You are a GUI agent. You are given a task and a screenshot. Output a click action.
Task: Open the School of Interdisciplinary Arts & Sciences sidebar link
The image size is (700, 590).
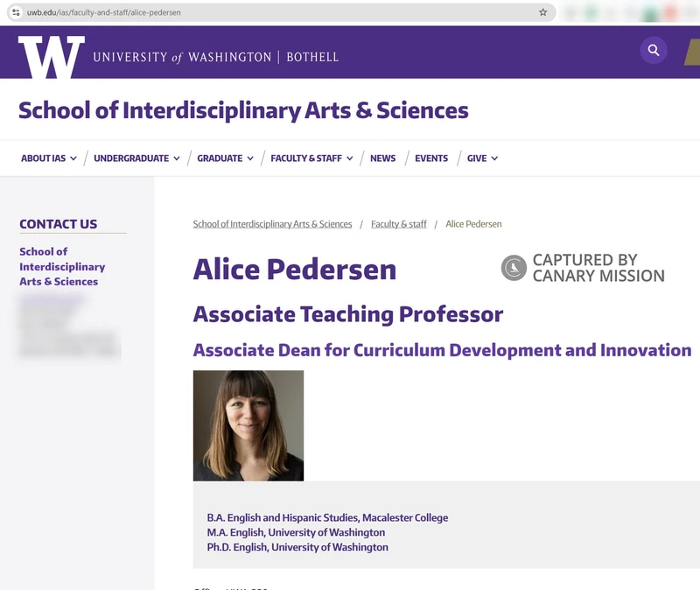click(x=62, y=266)
